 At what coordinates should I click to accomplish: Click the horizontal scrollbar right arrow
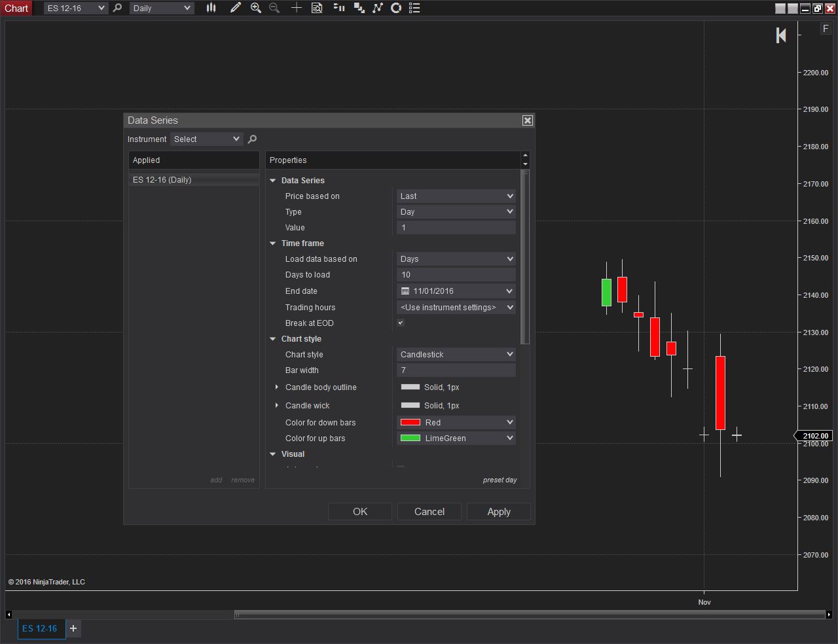pos(829,615)
